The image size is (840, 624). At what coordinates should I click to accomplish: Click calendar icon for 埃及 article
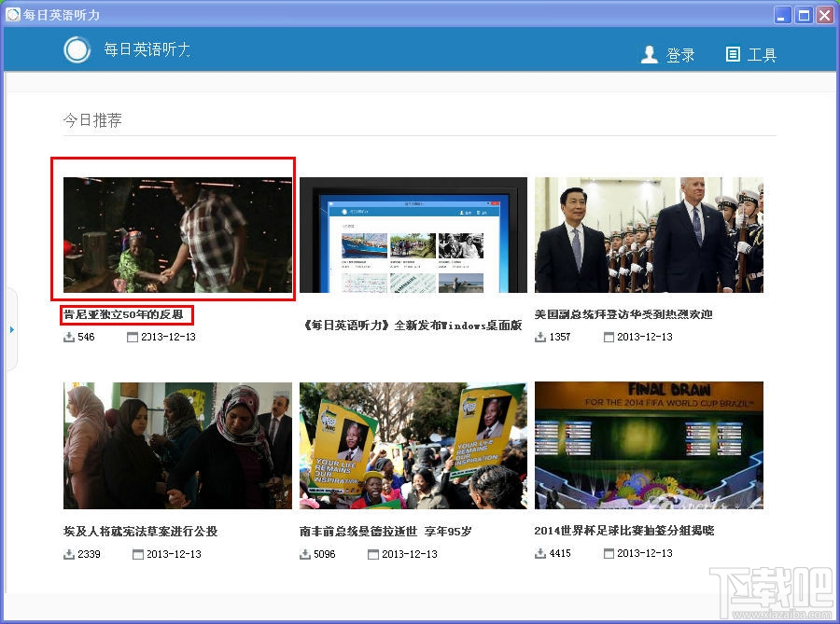[x=138, y=554]
